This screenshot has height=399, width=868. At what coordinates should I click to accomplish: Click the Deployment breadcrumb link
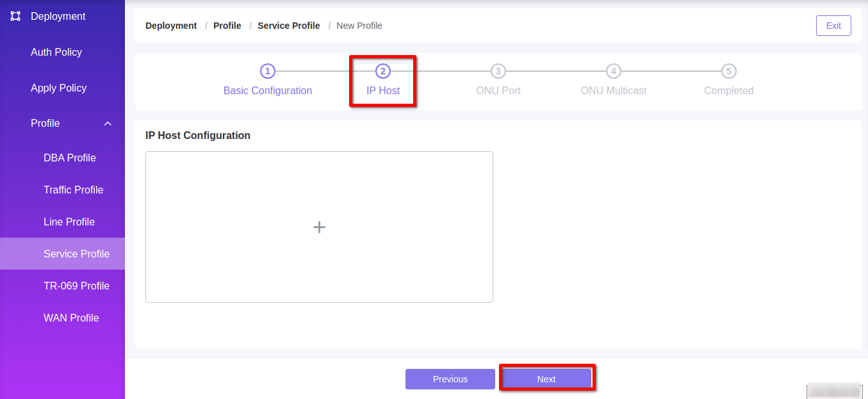[x=171, y=26]
